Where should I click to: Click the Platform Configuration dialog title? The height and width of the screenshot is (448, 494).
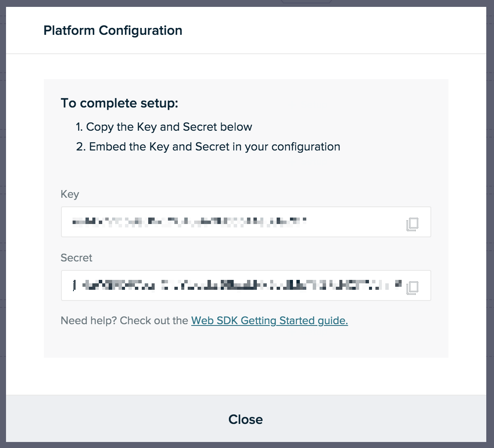pos(113,31)
